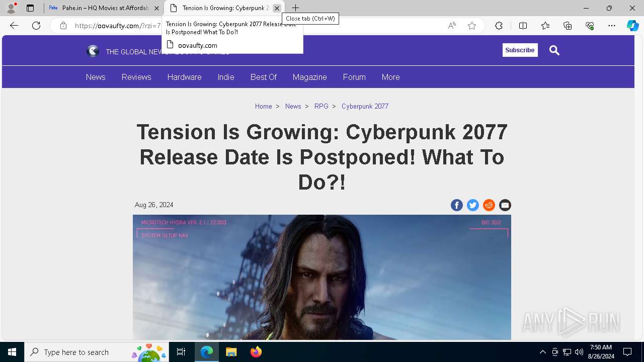Activate Read aloud in the address bar
This screenshot has height=362, width=644.
(452, 26)
